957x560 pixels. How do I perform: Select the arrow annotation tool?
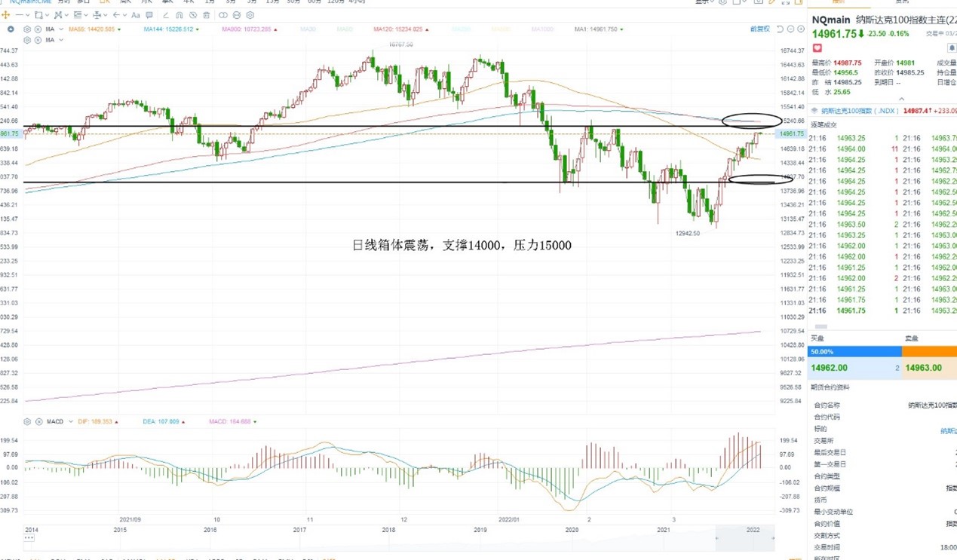[116, 15]
